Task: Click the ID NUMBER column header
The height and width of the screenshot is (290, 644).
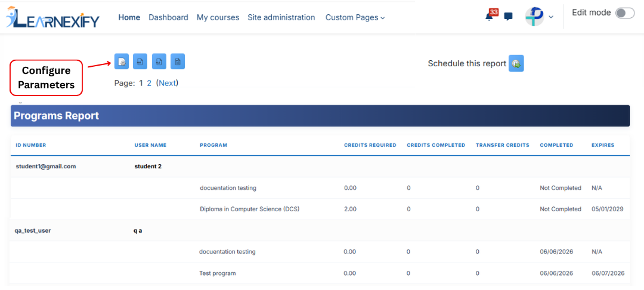Action: tap(31, 145)
